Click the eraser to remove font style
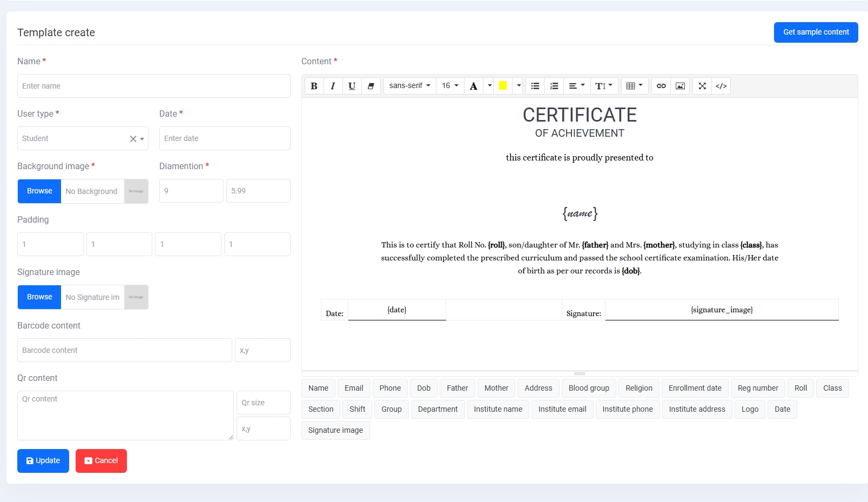Screen dimensions: 868x502 (x=371, y=86)
